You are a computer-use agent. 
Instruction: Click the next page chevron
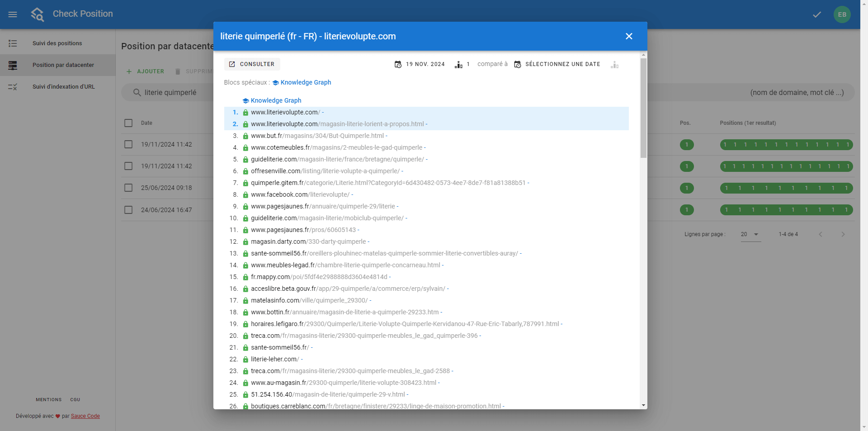click(x=843, y=234)
